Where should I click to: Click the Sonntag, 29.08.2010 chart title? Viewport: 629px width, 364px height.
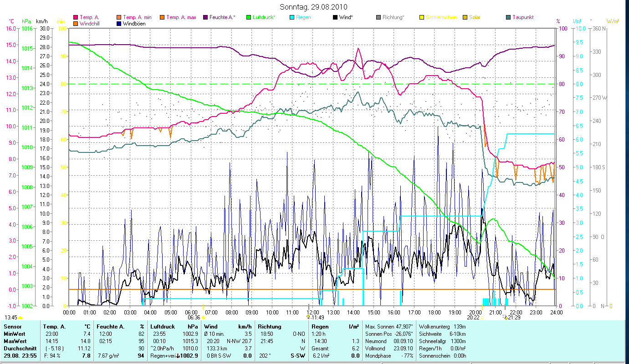click(x=314, y=7)
